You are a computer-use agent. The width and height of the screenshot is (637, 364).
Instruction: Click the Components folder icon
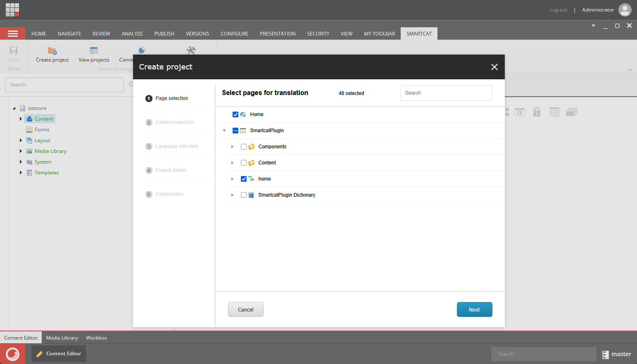251,147
